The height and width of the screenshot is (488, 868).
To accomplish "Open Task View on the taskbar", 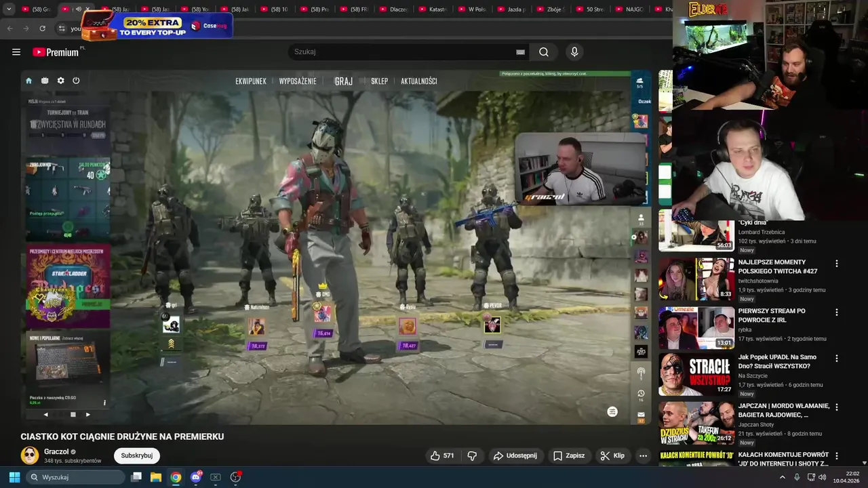I will [x=136, y=477].
